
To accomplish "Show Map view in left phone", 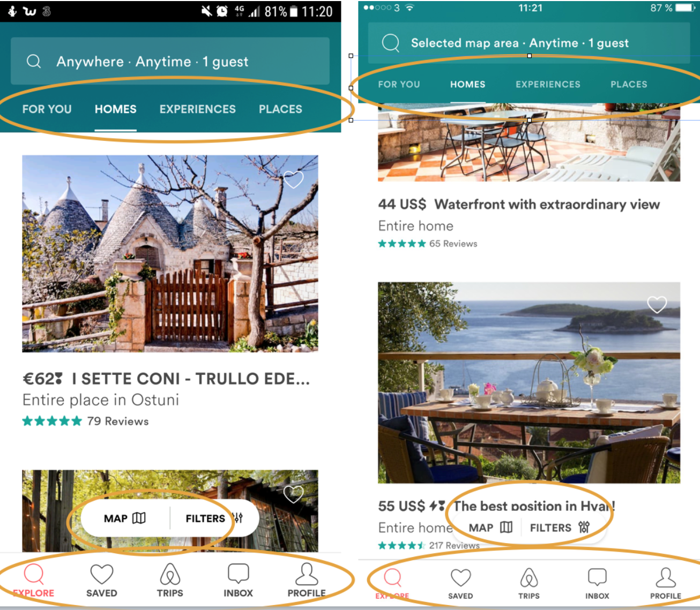I will [125, 518].
